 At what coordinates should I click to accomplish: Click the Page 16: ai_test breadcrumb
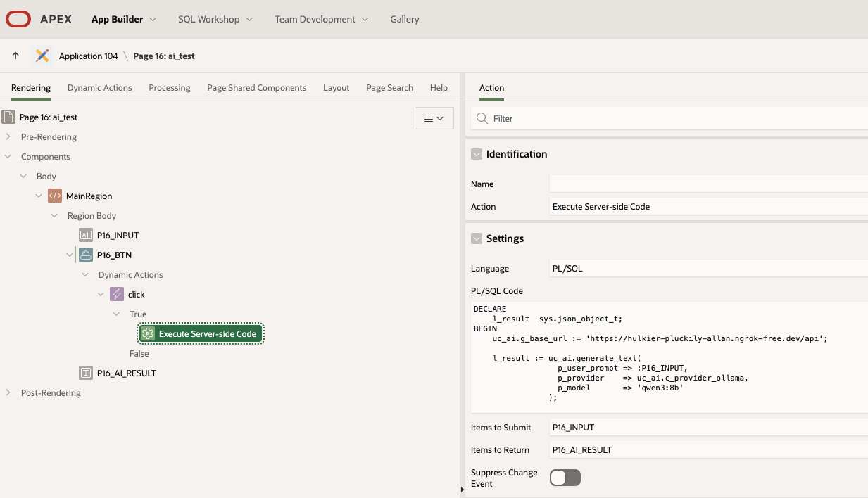click(164, 56)
